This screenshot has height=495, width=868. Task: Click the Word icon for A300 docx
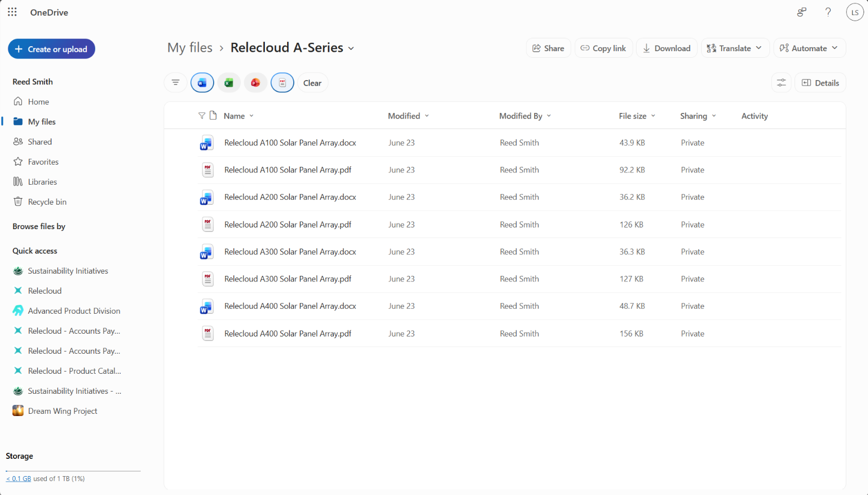(x=207, y=252)
